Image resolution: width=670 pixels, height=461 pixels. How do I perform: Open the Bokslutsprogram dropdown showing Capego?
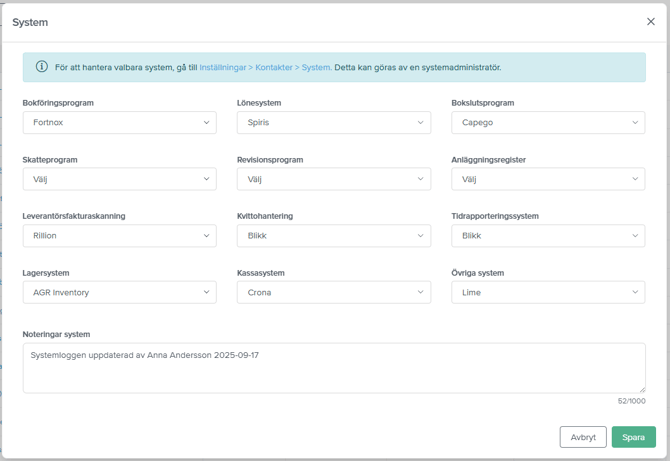pyautogui.click(x=547, y=123)
